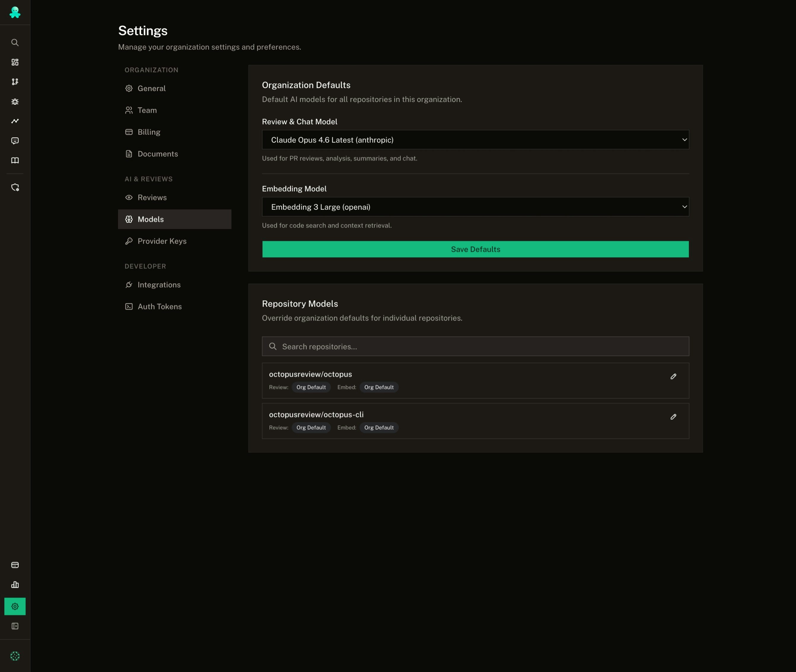Open the book docs icon in sidebar
This screenshot has height=672, width=796.
pyautogui.click(x=15, y=160)
